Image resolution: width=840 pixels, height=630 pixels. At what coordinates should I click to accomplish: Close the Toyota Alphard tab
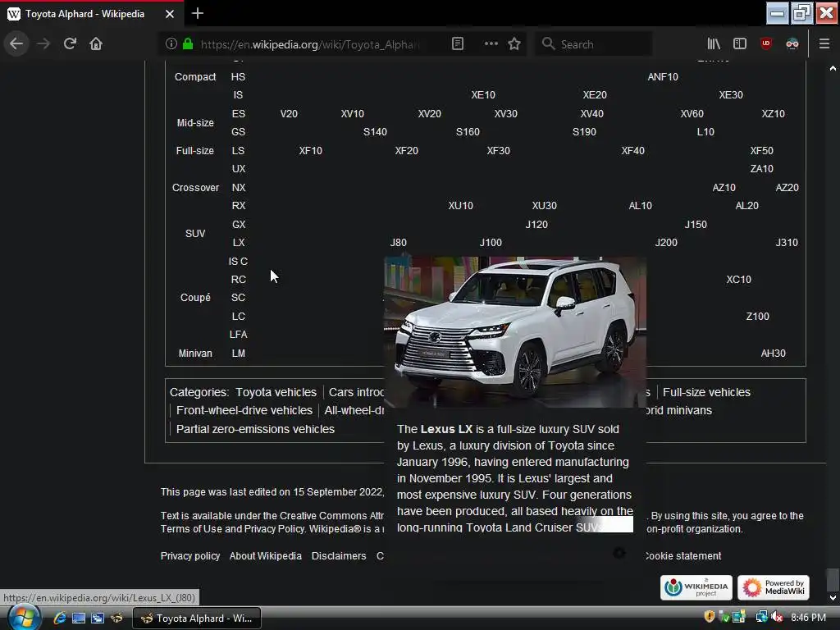(x=170, y=14)
